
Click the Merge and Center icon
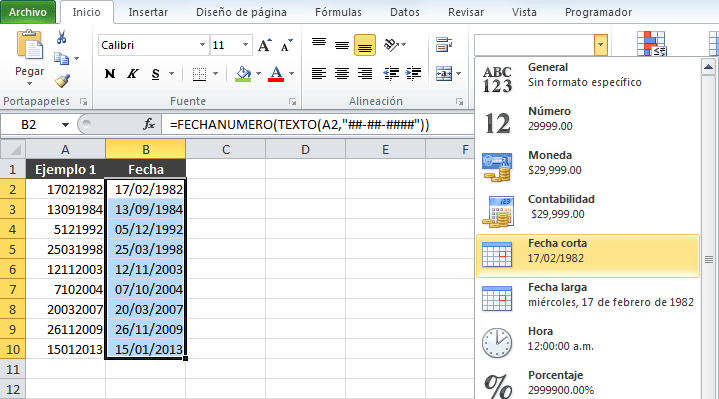click(x=443, y=73)
